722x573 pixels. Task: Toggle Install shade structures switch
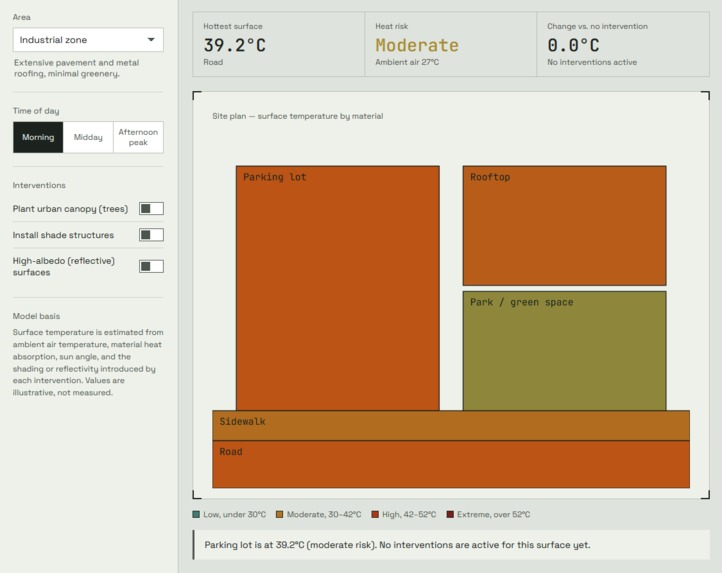coord(151,235)
